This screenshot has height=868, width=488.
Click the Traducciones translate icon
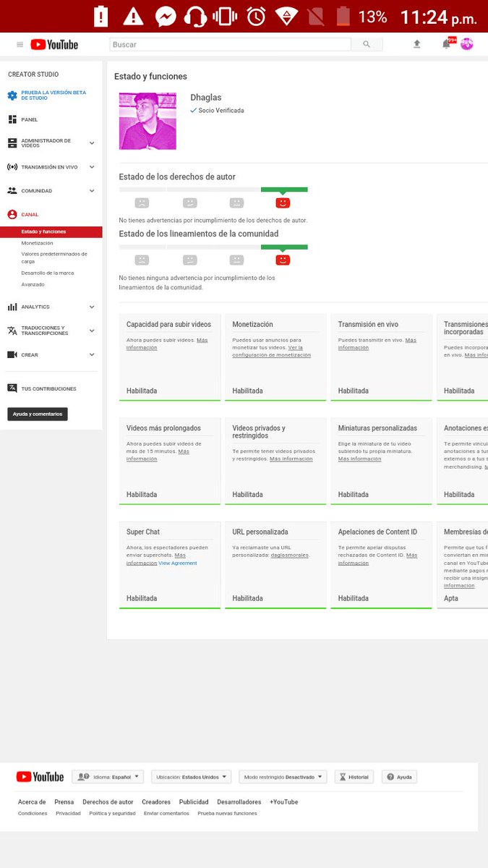tap(12, 331)
